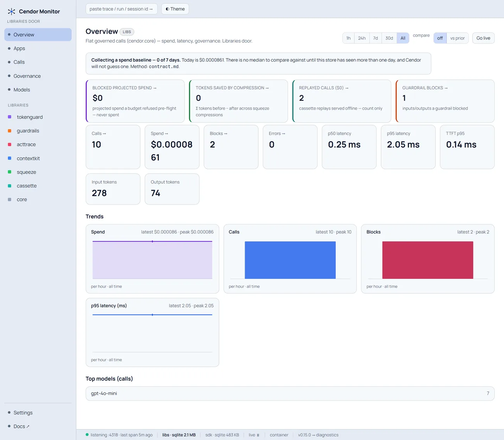The height and width of the screenshot is (440, 504).
Task: Open the Models section
Action: 38,89
